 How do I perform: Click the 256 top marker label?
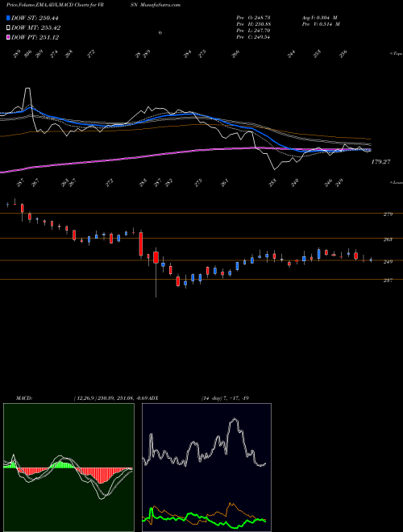coord(343,54)
